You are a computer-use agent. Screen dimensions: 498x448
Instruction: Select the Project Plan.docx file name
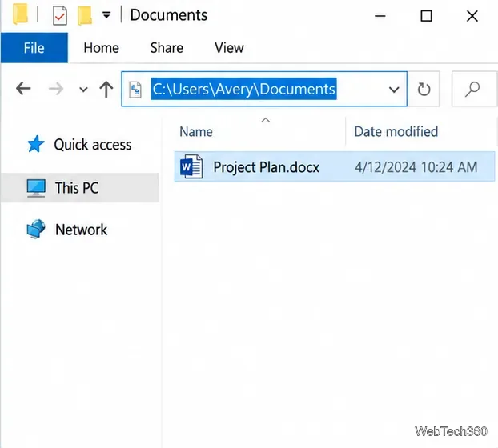(x=266, y=167)
